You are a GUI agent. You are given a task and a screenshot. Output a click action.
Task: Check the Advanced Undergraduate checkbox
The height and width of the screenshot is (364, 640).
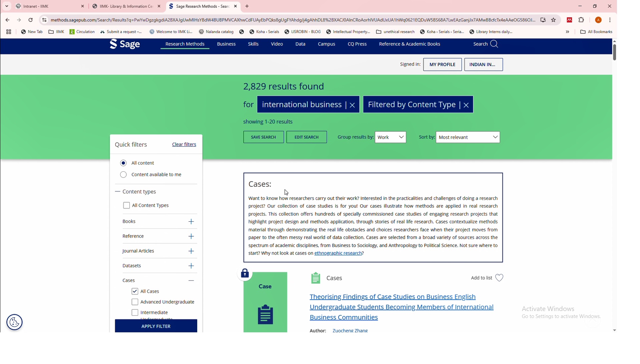pos(135,302)
